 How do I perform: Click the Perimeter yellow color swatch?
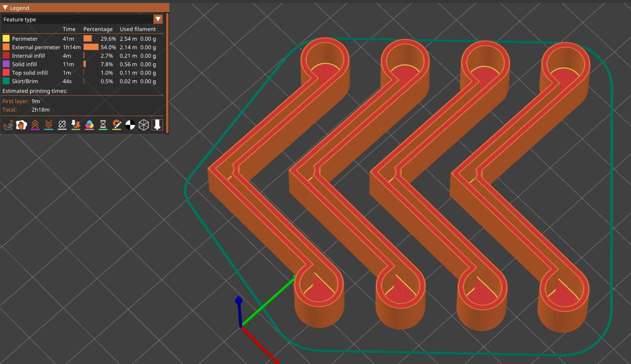[6, 38]
